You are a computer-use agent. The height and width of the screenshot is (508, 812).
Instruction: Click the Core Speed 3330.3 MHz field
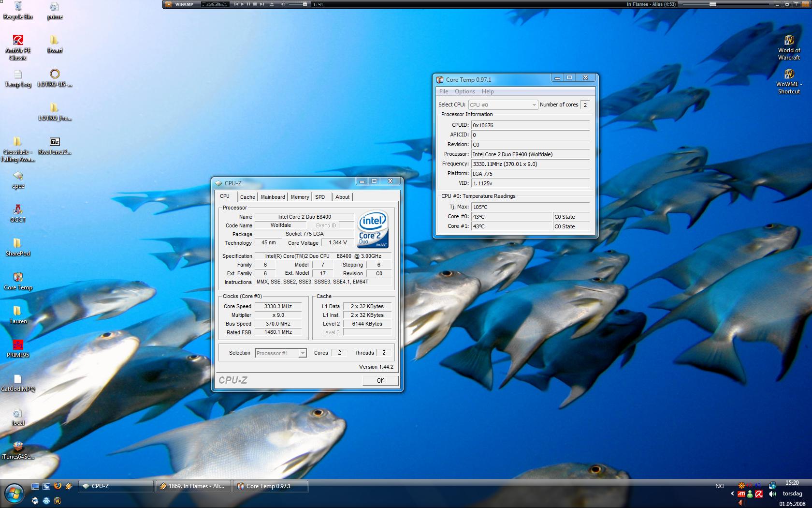coord(278,306)
